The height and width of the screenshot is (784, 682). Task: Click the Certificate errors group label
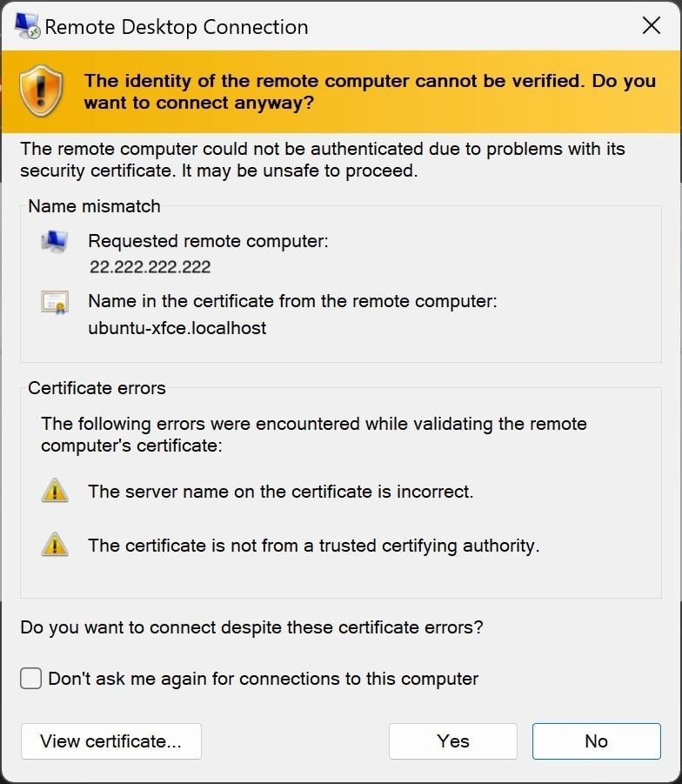point(97,388)
